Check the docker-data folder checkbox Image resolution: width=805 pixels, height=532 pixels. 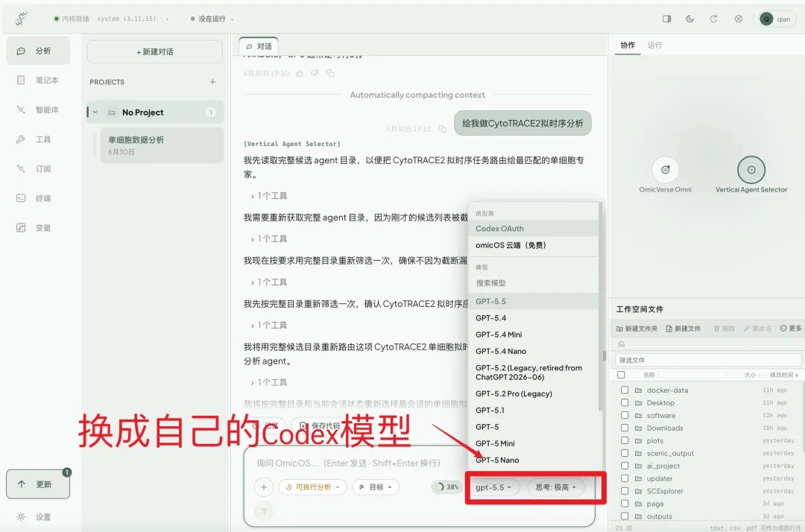625,390
